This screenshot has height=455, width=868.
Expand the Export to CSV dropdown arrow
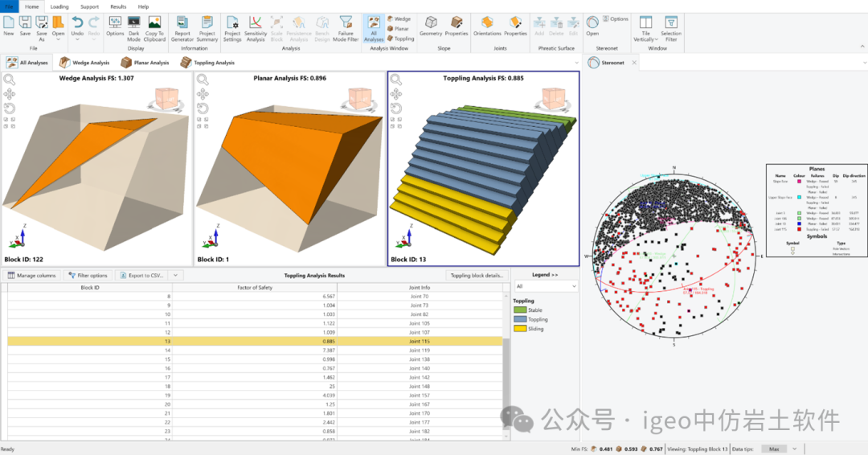(x=176, y=275)
